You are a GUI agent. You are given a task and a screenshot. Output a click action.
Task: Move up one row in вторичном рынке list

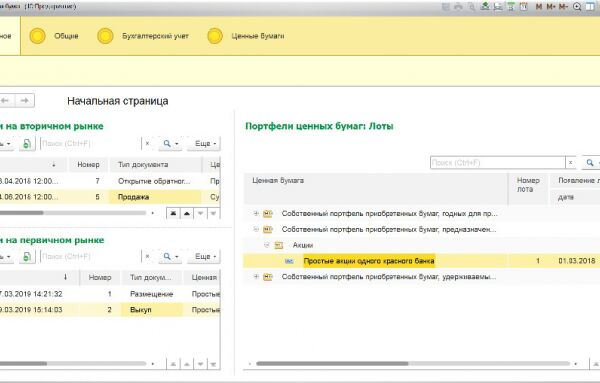coord(187,213)
